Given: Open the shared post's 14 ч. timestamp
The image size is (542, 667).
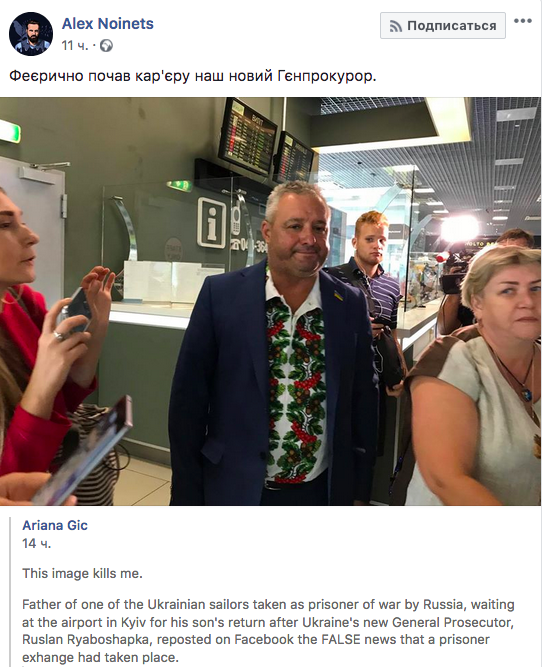Looking at the screenshot, I should click(36, 543).
